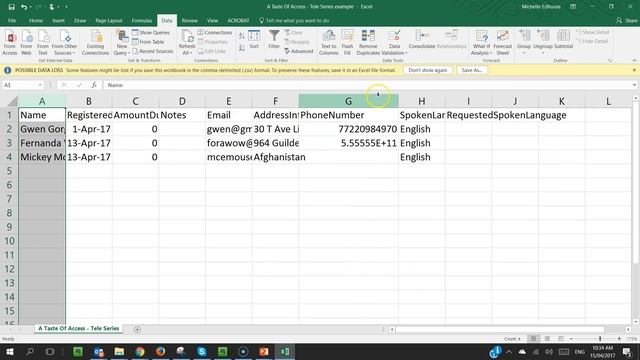The width and height of the screenshot is (640, 360).
Task: Click the Save As... button
Action: tap(472, 70)
